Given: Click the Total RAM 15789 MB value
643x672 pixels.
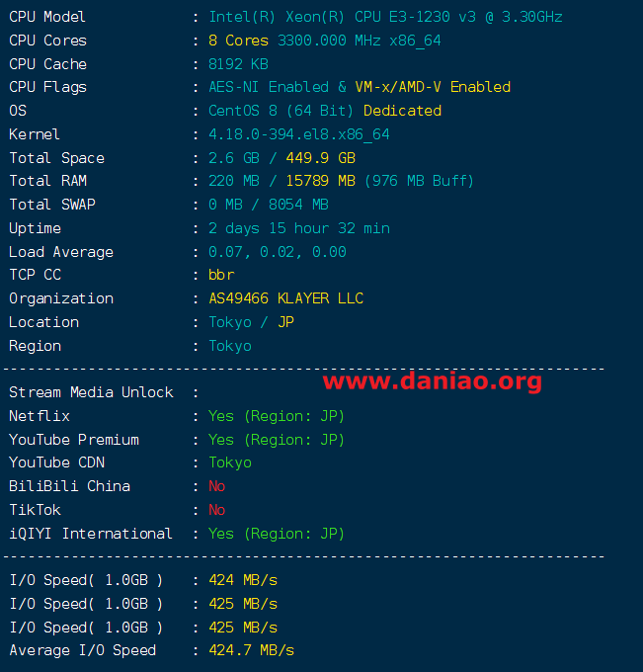Looking at the screenshot, I should click(x=320, y=181).
